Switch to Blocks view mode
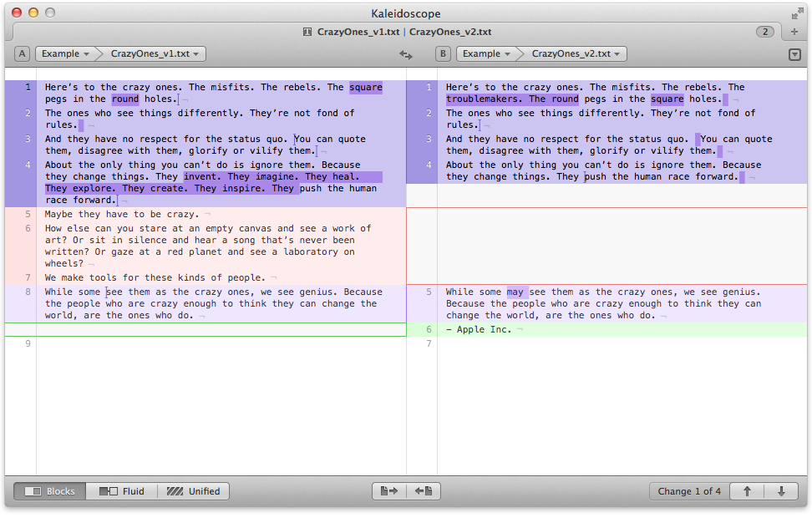Image resolution: width=812 pixels, height=518 pixels. 50,491
